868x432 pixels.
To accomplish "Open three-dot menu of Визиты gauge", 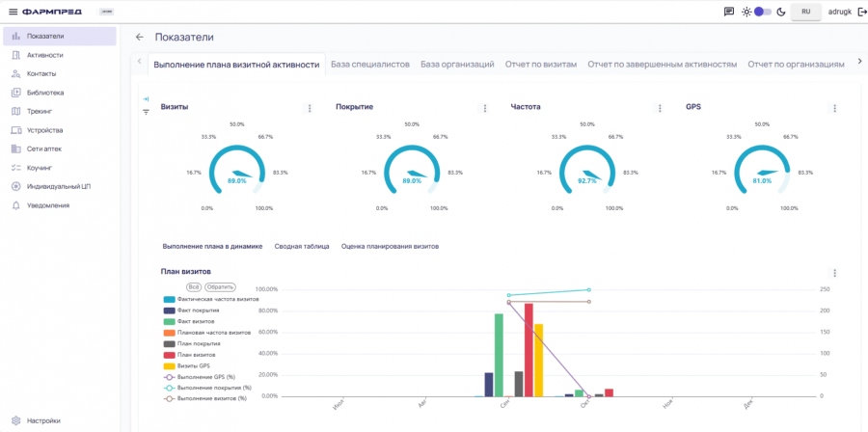I will coord(310,109).
